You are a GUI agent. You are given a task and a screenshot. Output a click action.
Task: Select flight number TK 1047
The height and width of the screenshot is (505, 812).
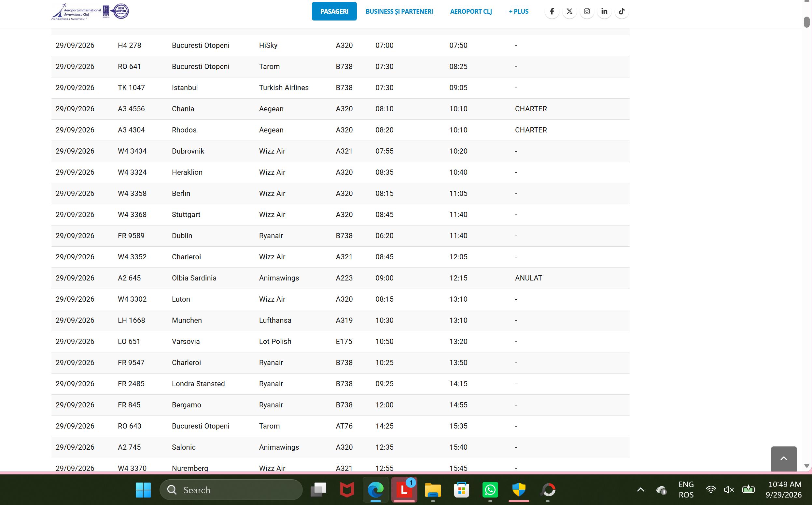pyautogui.click(x=131, y=88)
